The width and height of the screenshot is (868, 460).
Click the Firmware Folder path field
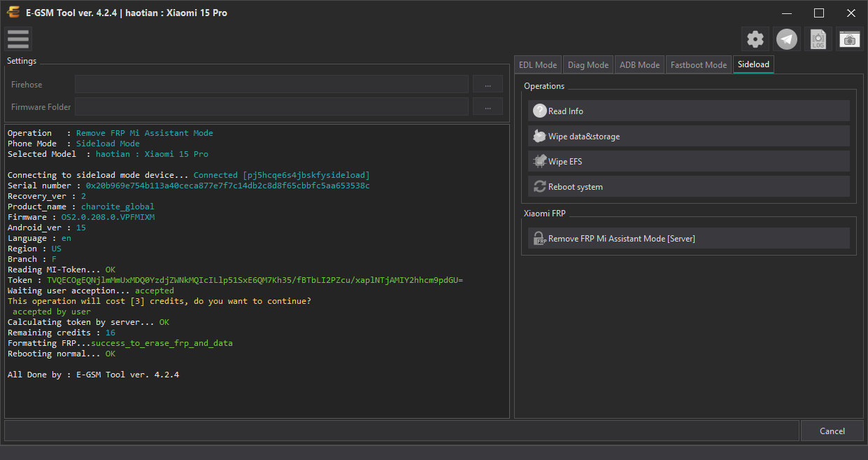click(x=271, y=106)
